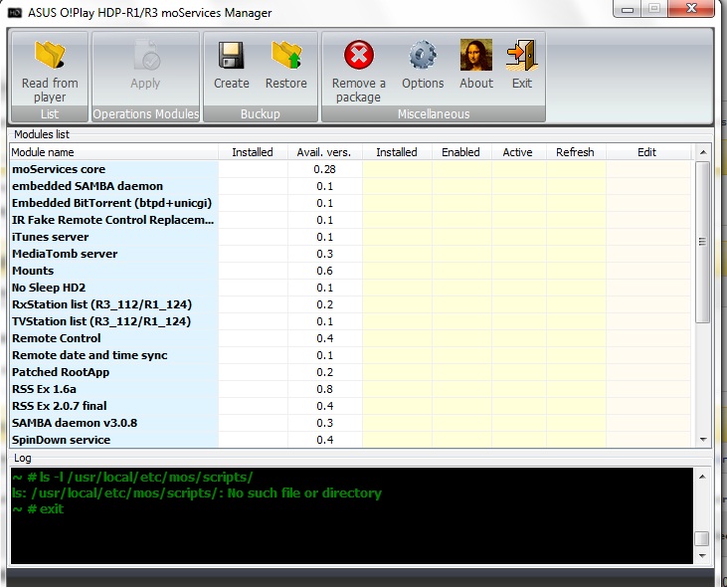The image size is (727, 588).
Task: Click the Enabled column header
Action: (460, 152)
